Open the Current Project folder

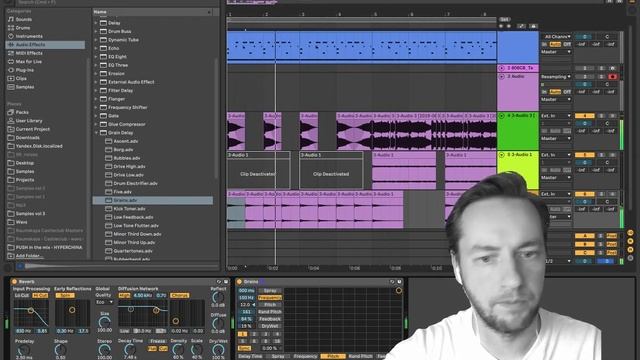click(x=33, y=129)
